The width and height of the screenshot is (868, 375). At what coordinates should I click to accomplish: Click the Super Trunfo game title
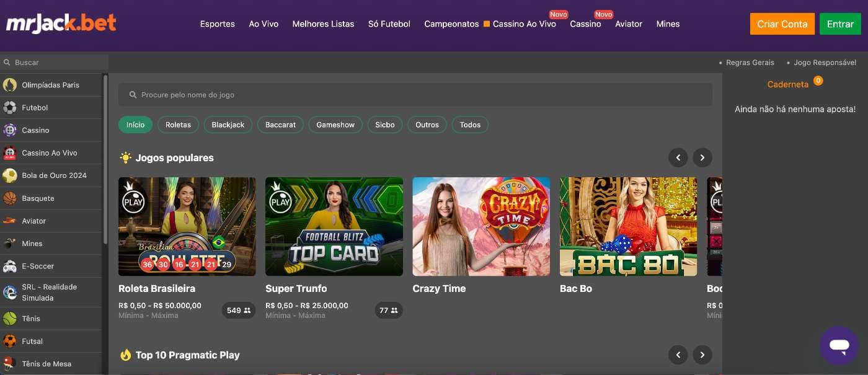[296, 289]
